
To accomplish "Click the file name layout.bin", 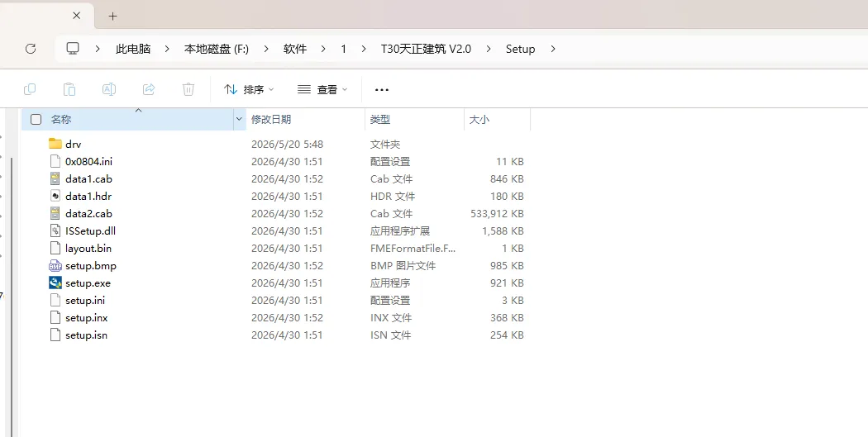I will [88, 249].
